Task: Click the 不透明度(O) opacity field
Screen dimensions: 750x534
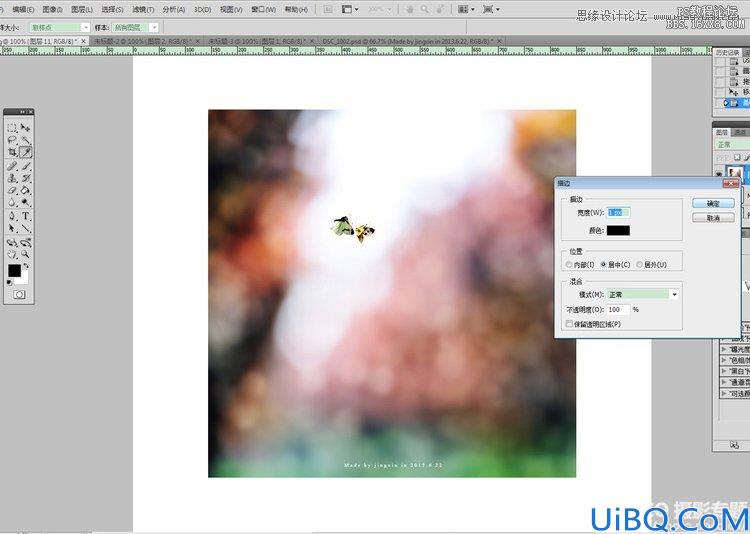Action: click(618, 310)
